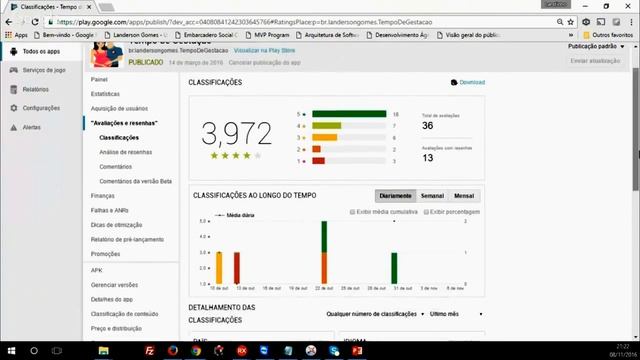The width and height of the screenshot is (640, 360).
Task: Click the browser address bar URL
Action: (244, 22)
